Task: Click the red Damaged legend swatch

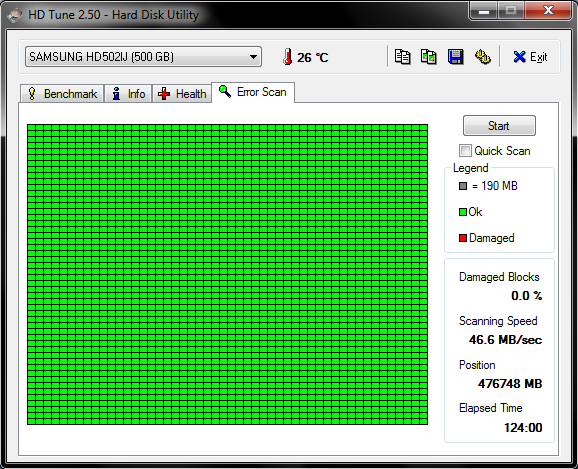Action: 463,238
